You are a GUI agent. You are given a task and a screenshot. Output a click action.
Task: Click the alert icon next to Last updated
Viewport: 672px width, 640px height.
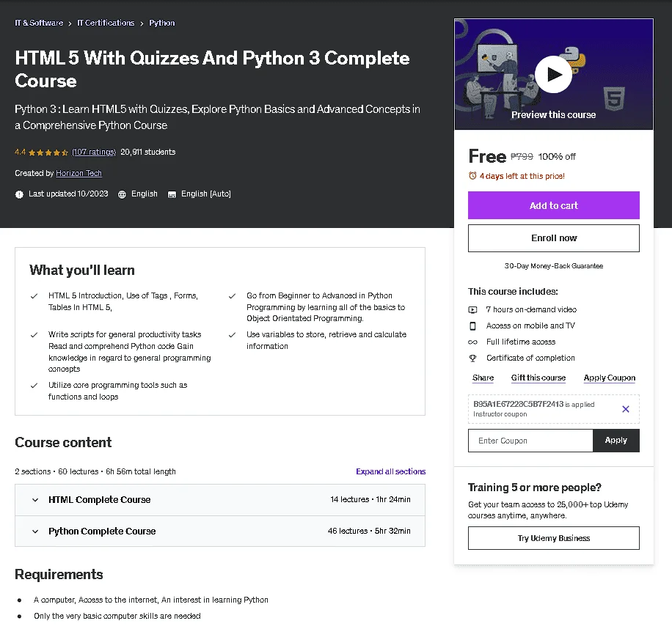pyautogui.click(x=19, y=194)
